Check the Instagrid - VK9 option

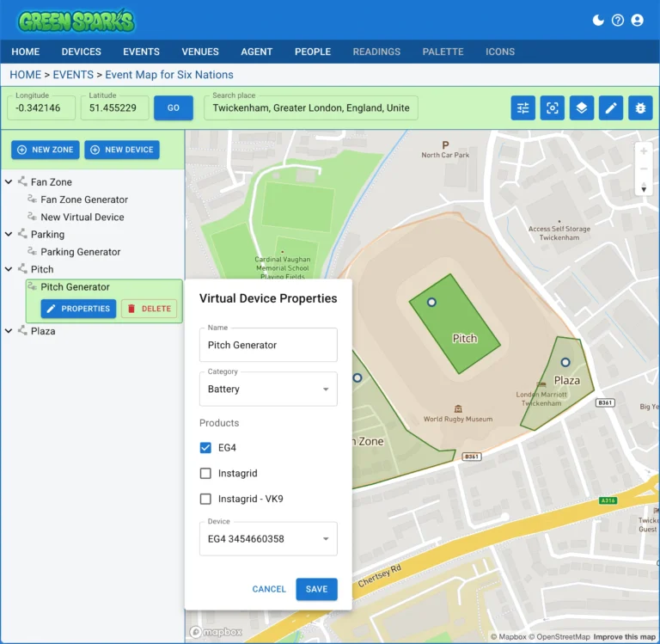(205, 499)
